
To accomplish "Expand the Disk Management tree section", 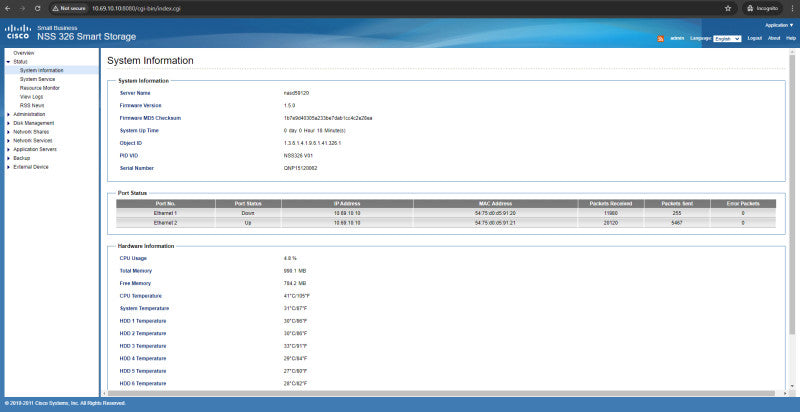I will pyautogui.click(x=8, y=123).
